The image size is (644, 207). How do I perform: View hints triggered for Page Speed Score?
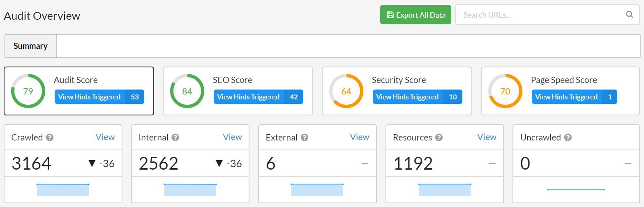(x=574, y=97)
